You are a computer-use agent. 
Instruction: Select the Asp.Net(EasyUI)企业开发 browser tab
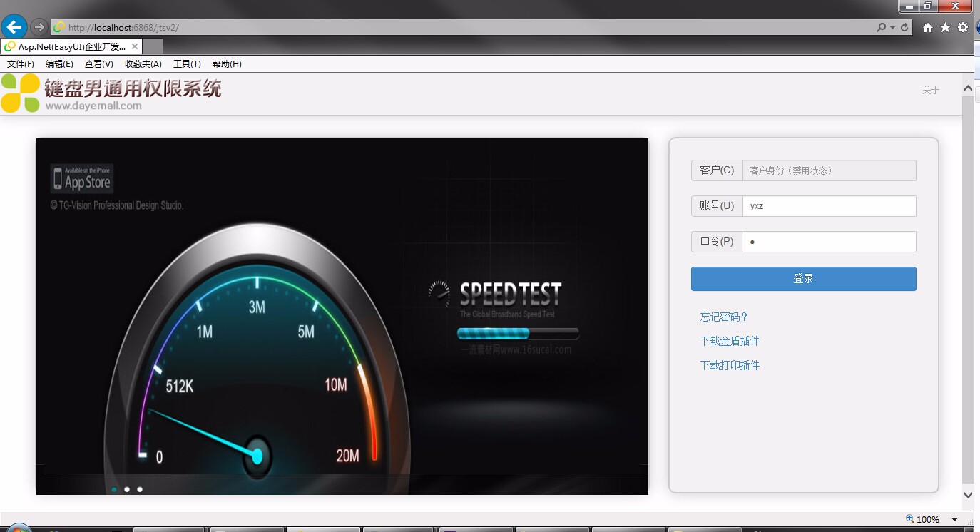point(68,45)
